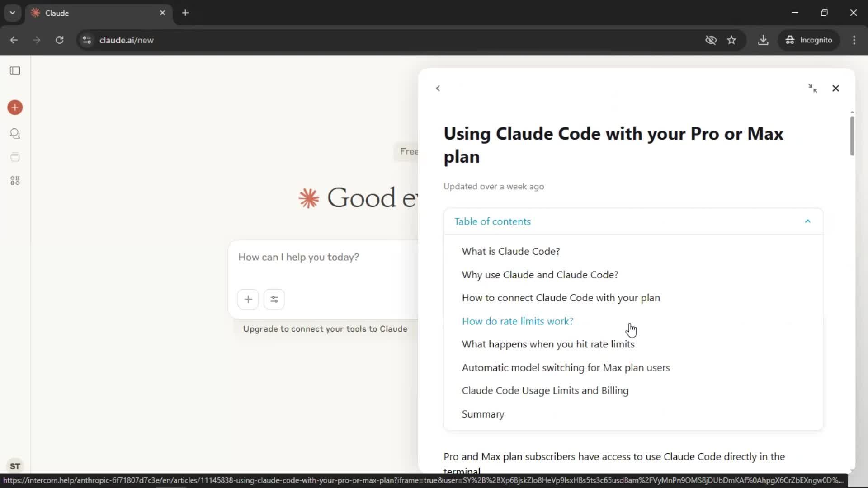The height and width of the screenshot is (488, 868).
Task: Open a new browser tab
Action: click(x=185, y=13)
